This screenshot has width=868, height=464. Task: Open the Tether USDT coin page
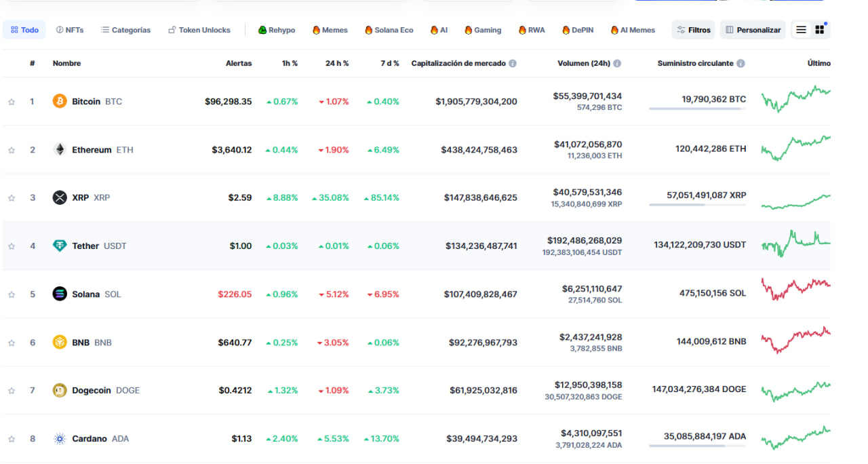click(99, 246)
